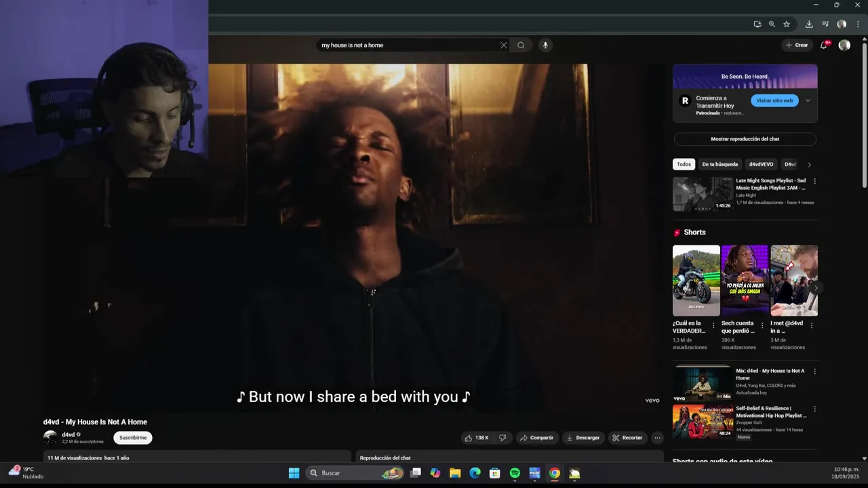Click Recortar clip button
This screenshot has height=488, width=868.
(x=627, y=438)
